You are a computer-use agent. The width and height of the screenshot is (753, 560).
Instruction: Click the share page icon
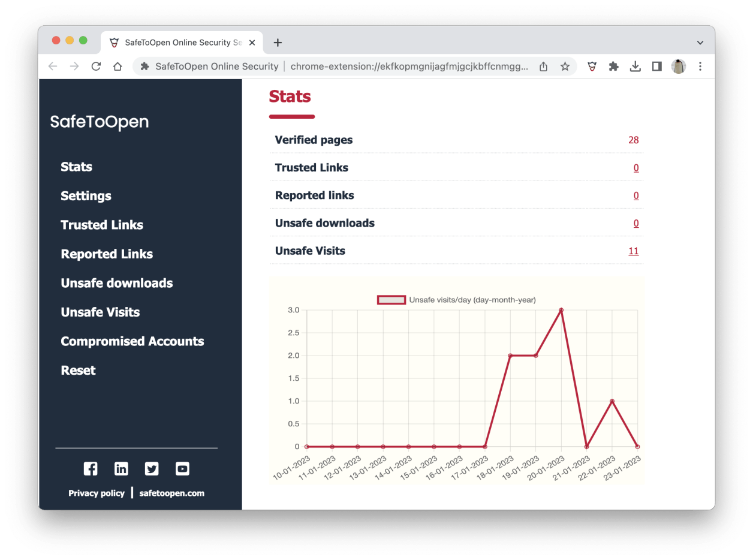click(x=543, y=67)
